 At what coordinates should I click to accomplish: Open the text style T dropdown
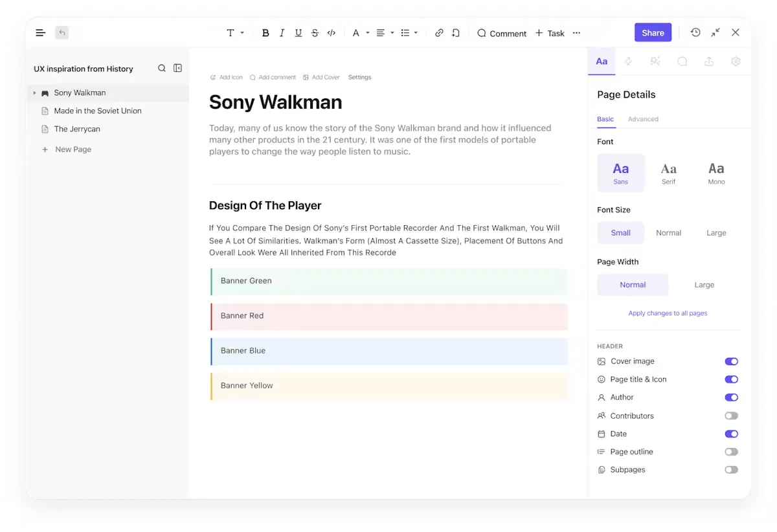tap(235, 33)
